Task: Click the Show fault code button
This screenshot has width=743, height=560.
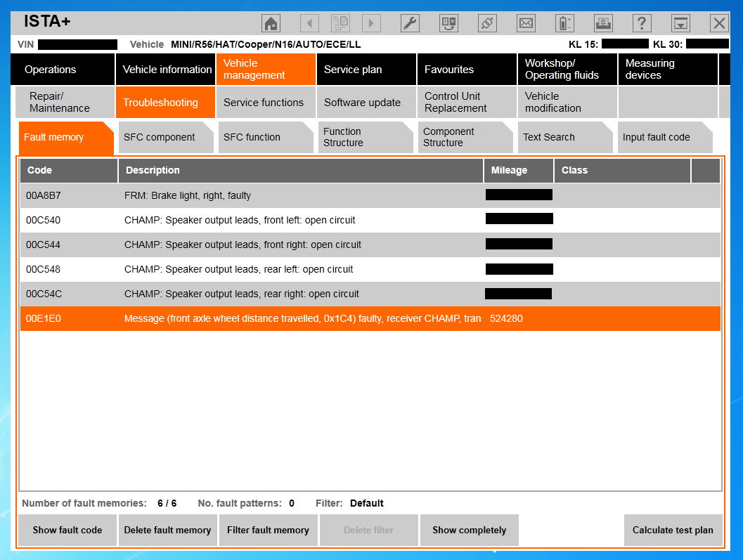Action: click(67, 530)
